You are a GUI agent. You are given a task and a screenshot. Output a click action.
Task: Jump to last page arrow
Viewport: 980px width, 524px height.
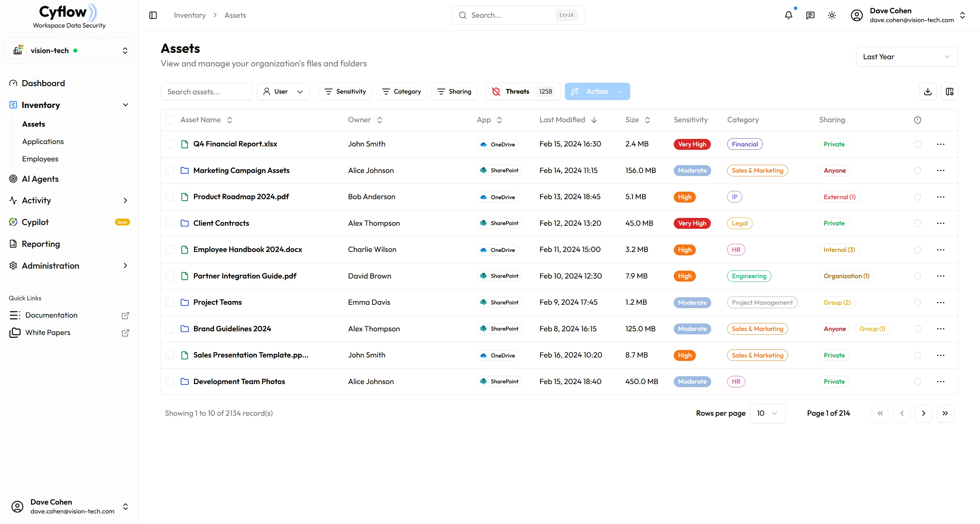coord(945,413)
